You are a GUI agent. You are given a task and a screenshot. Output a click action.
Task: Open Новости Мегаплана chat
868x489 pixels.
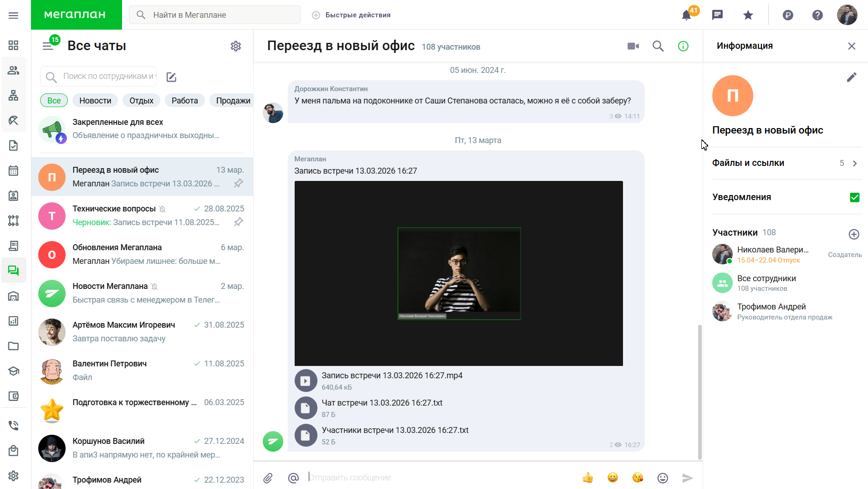click(142, 293)
